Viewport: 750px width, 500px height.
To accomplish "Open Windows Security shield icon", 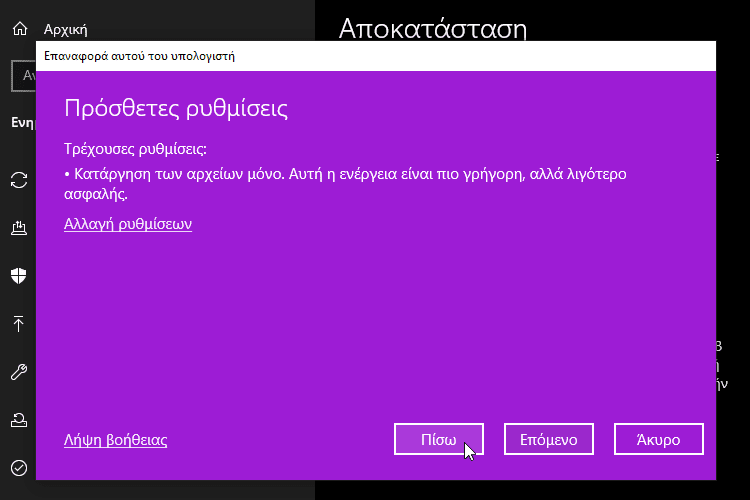I will tap(18, 276).
